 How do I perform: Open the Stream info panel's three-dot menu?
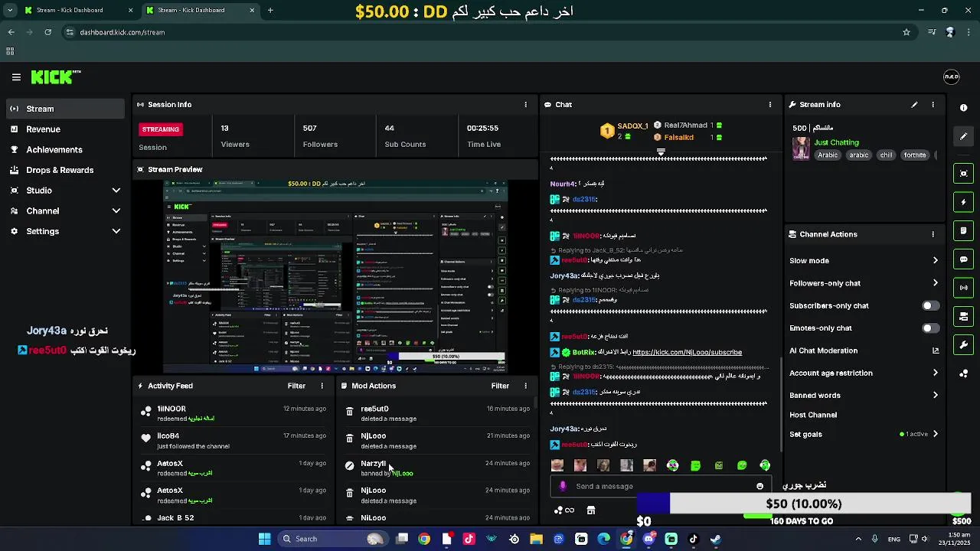click(933, 105)
